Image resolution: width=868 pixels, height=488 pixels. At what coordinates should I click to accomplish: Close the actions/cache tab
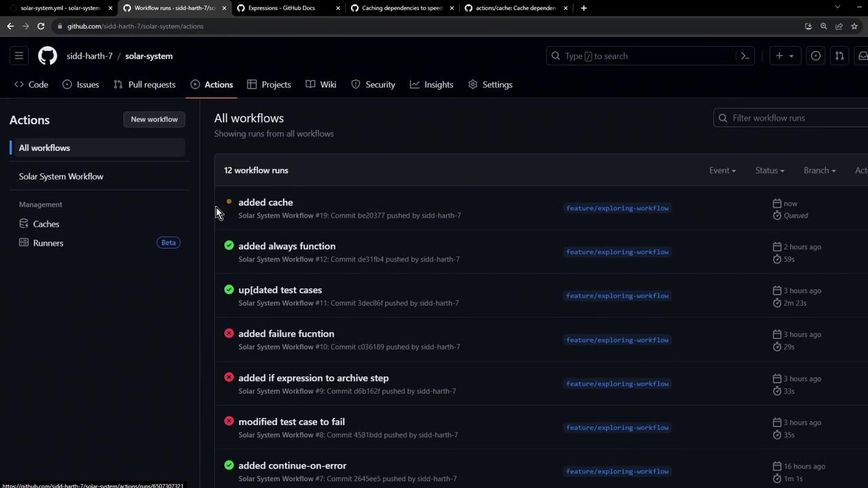(x=566, y=8)
